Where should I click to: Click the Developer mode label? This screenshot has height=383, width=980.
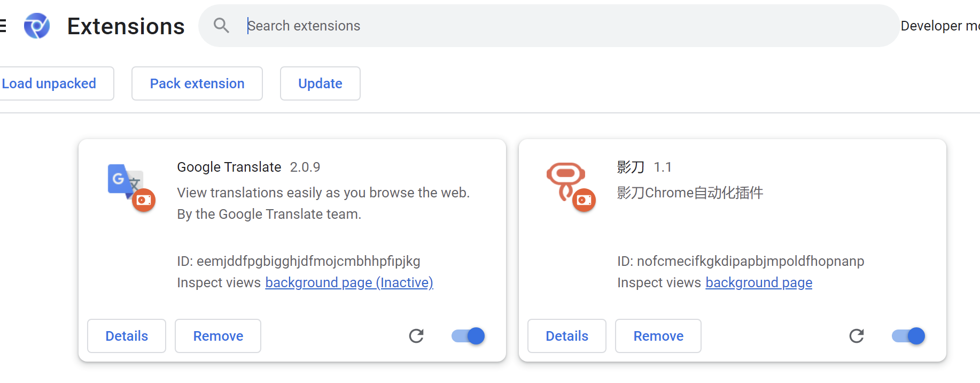tap(939, 26)
